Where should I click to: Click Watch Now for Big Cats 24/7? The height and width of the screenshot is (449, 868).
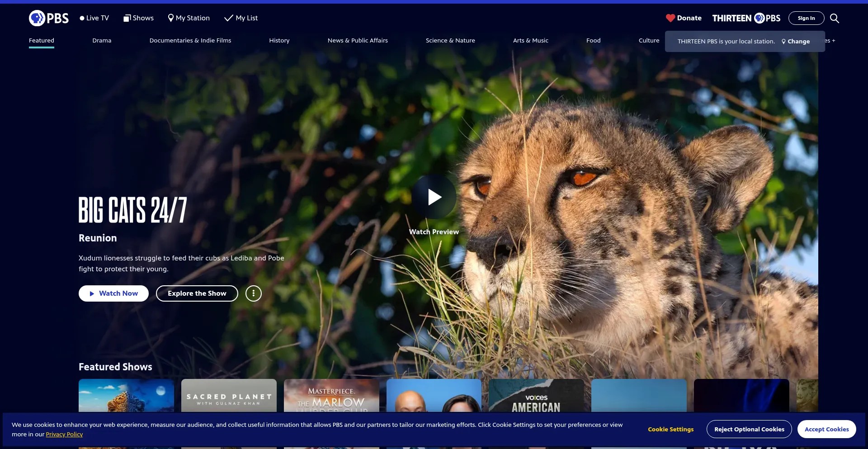(x=113, y=293)
